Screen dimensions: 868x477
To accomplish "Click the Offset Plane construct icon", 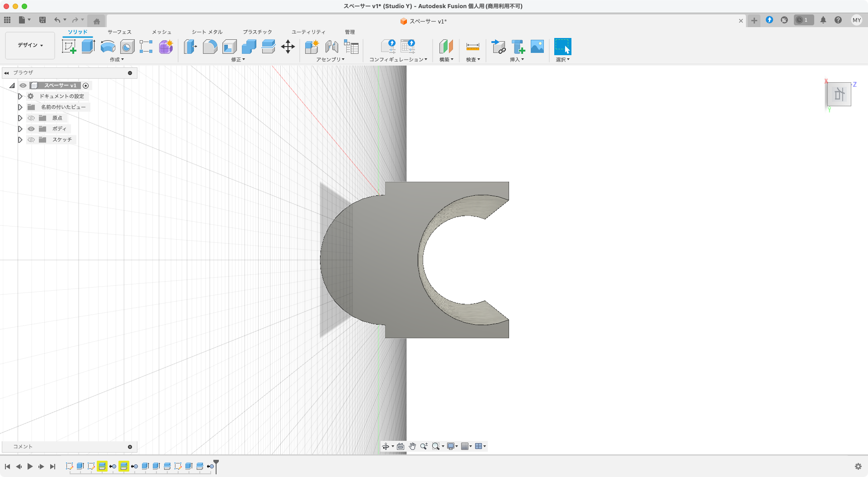I will pyautogui.click(x=446, y=47).
